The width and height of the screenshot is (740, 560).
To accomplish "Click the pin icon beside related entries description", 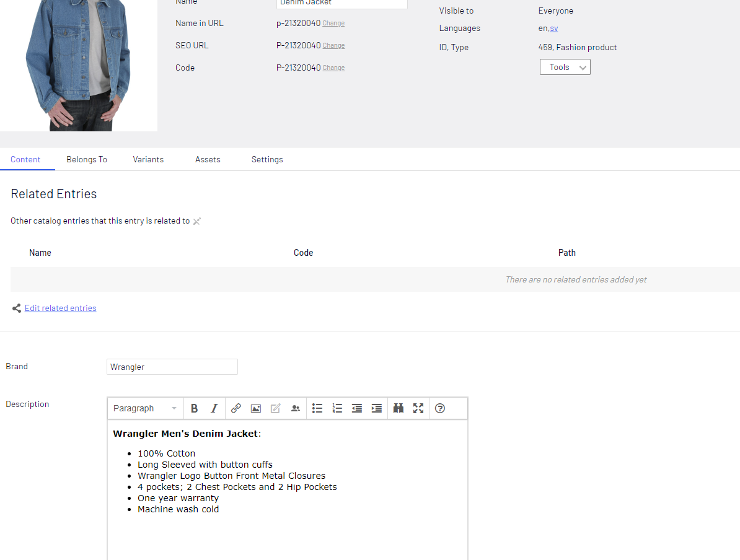I will coord(197,221).
